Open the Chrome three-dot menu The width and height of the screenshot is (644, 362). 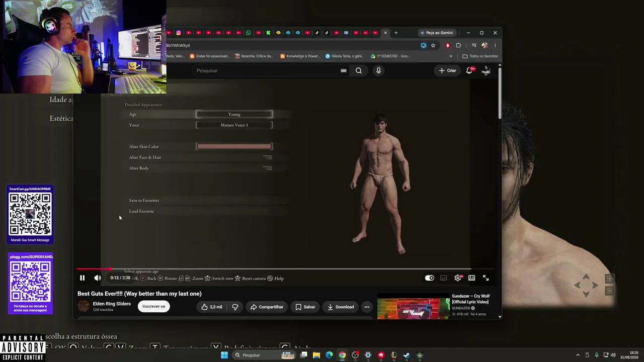(x=495, y=45)
